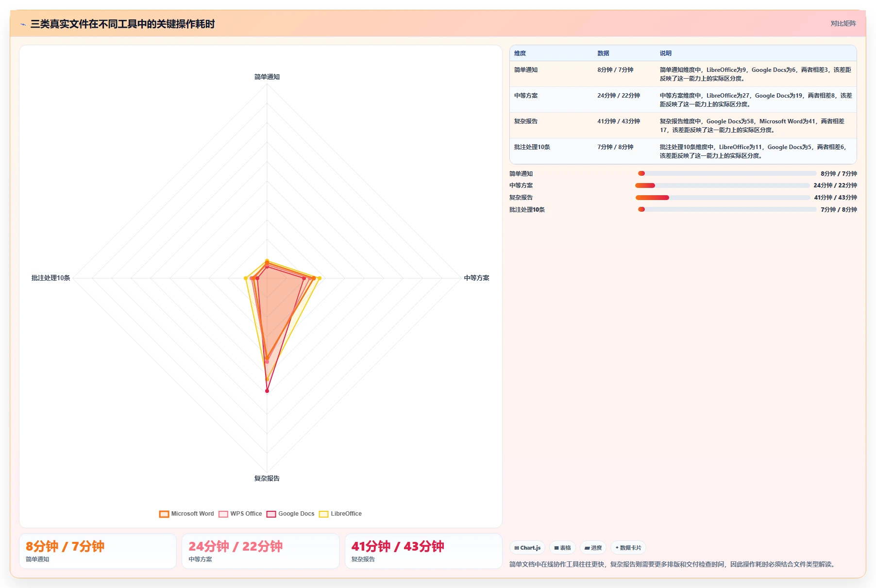Click the 中等方案 progress bar
Viewport: 876px width, 588px height.
722,185
